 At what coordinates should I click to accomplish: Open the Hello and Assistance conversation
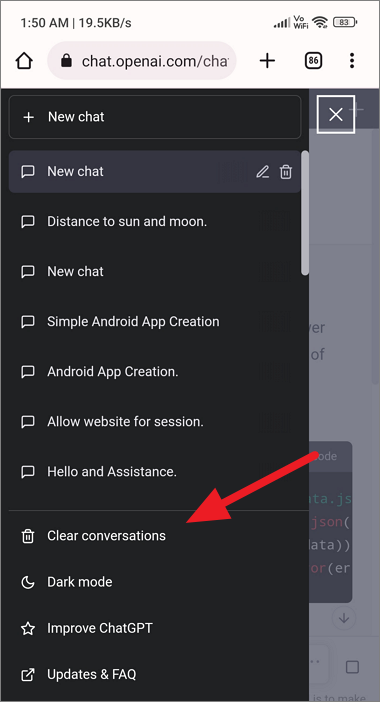(x=155, y=471)
